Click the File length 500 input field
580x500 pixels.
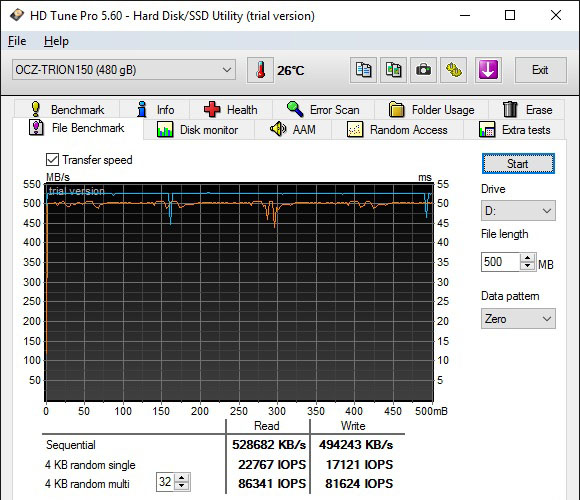point(501,262)
